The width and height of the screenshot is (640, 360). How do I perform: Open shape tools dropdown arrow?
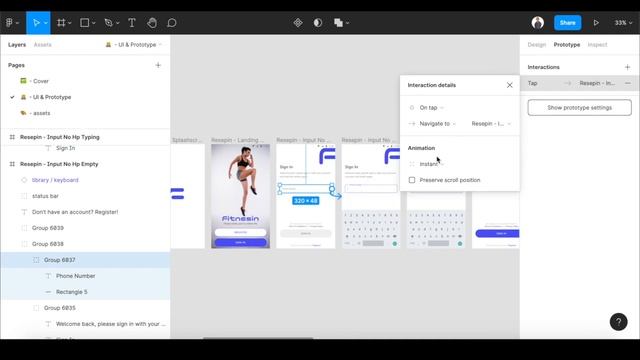point(93,23)
